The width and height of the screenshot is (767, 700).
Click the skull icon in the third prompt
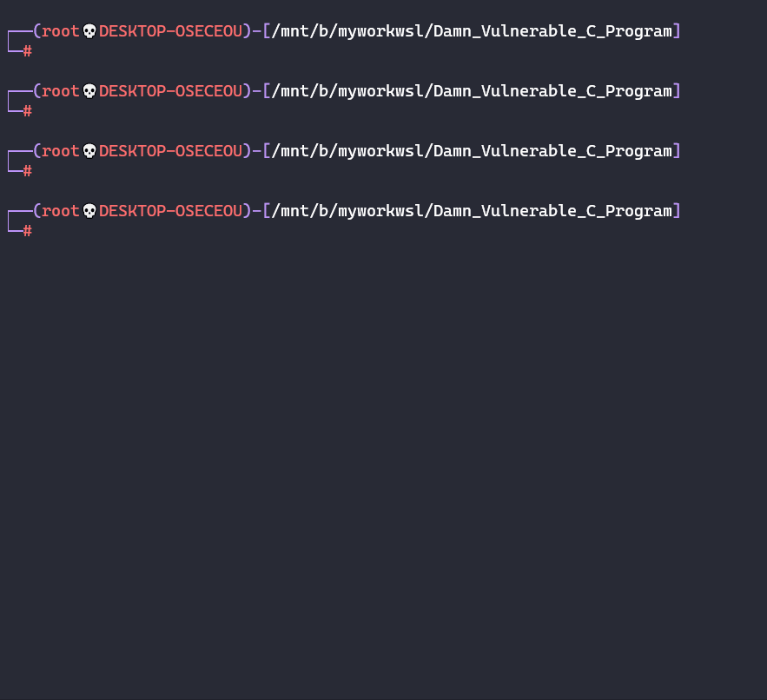(x=89, y=151)
